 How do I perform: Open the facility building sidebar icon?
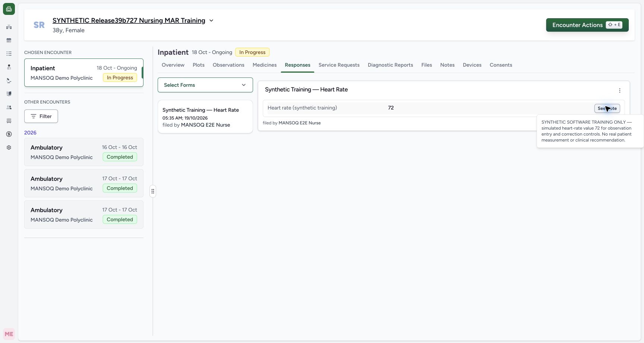[9, 27]
